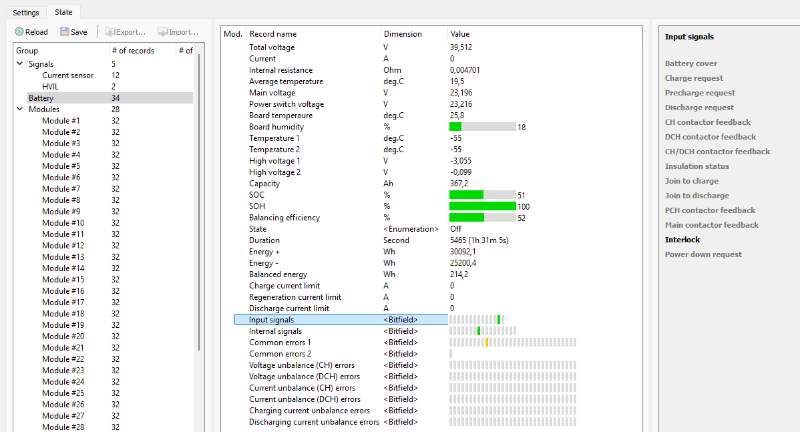Click the Export... toolbar button
This screenshot has height=432, width=800.
[126, 32]
